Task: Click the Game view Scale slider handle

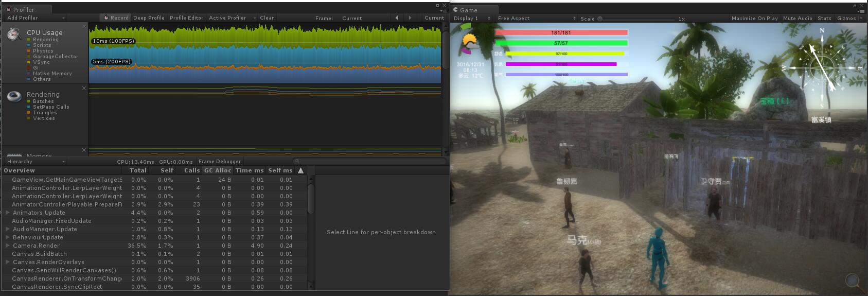Action: [x=600, y=19]
